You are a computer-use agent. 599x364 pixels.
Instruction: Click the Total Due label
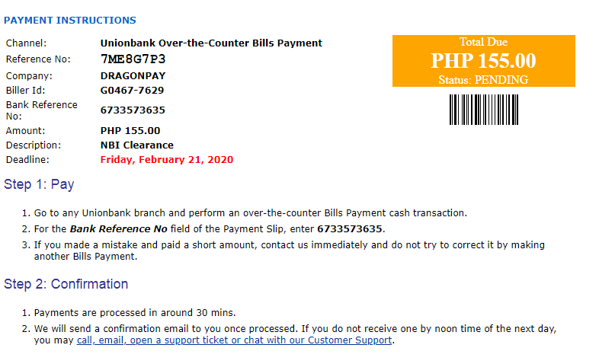[x=483, y=42]
